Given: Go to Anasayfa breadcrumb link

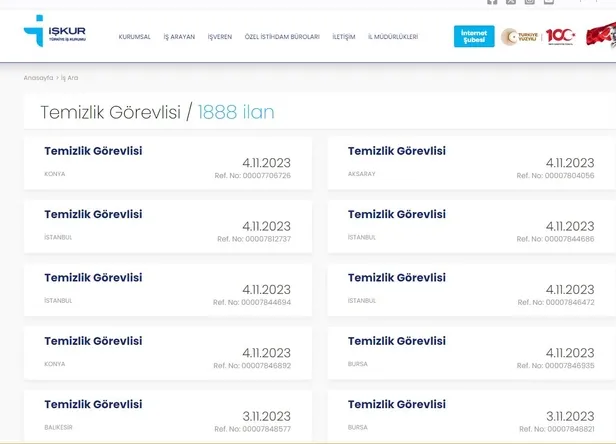Looking at the screenshot, I should (x=38, y=78).
